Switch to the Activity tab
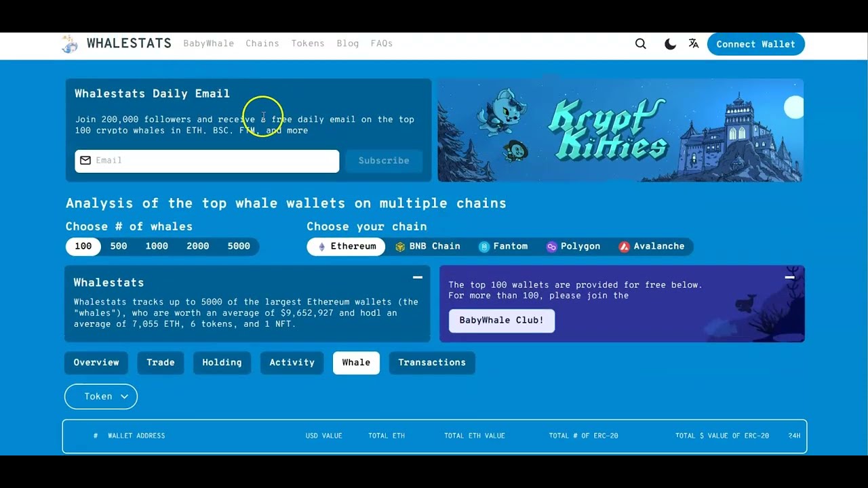The width and height of the screenshot is (868, 488). 292,363
